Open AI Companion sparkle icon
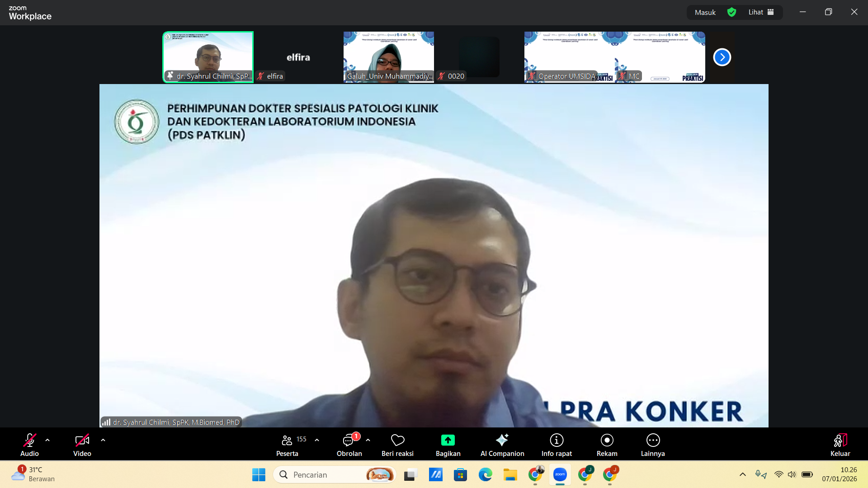The image size is (868, 488). tap(502, 440)
